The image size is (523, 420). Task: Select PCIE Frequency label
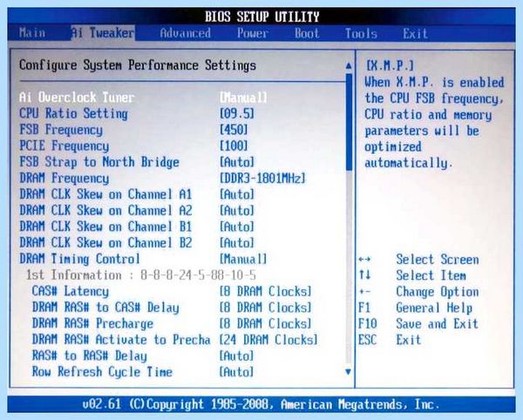[x=64, y=146]
